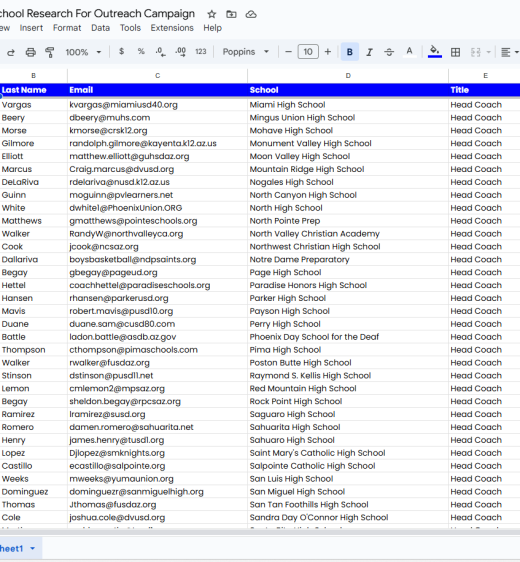Click the document title text
Image resolution: width=520 pixels, height=562 pixels.
[x=97, y=14]
